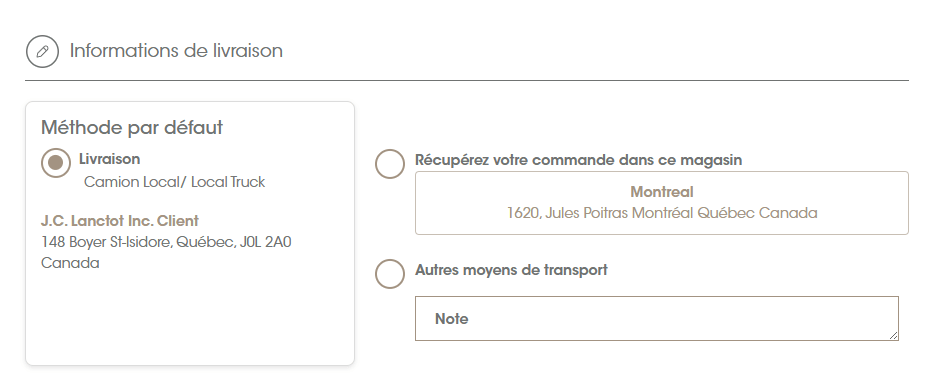Click J.C. Lanctot Inc. Client name
Image resolution: width=933 pixels, height=388 pixels.
(x=120, y=221)
